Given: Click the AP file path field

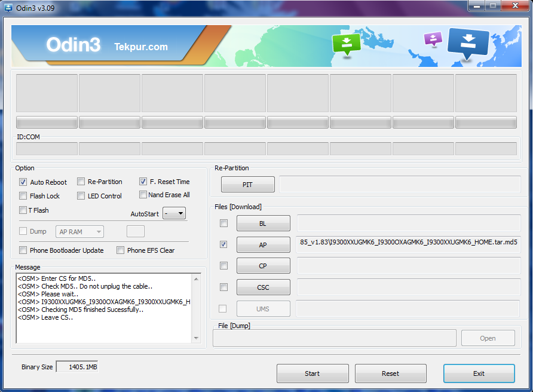Looking at the screenshot, I should (x=408, y=245).
